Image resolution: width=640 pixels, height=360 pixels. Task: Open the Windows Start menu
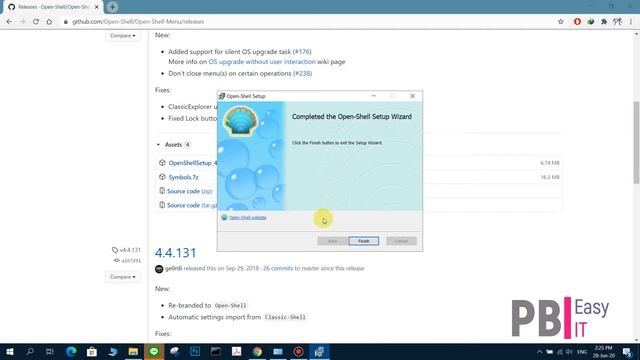tap(10, 351)
